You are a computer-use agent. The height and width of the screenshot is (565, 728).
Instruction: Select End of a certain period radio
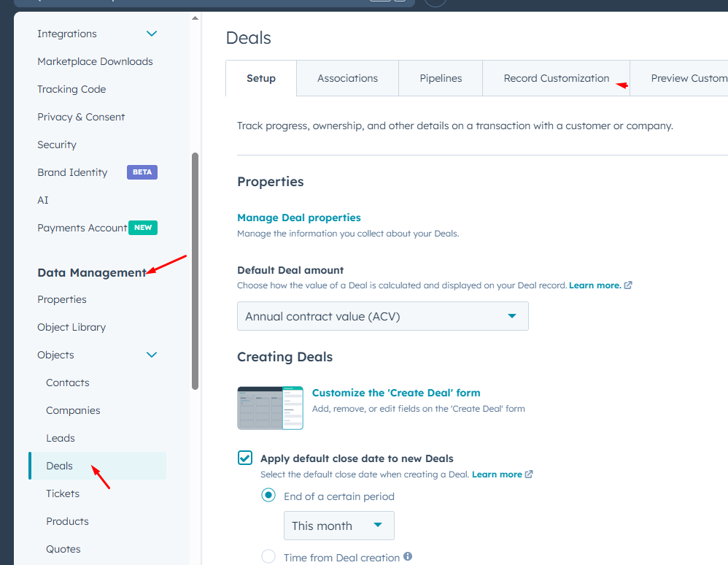[x=268, y=496]
